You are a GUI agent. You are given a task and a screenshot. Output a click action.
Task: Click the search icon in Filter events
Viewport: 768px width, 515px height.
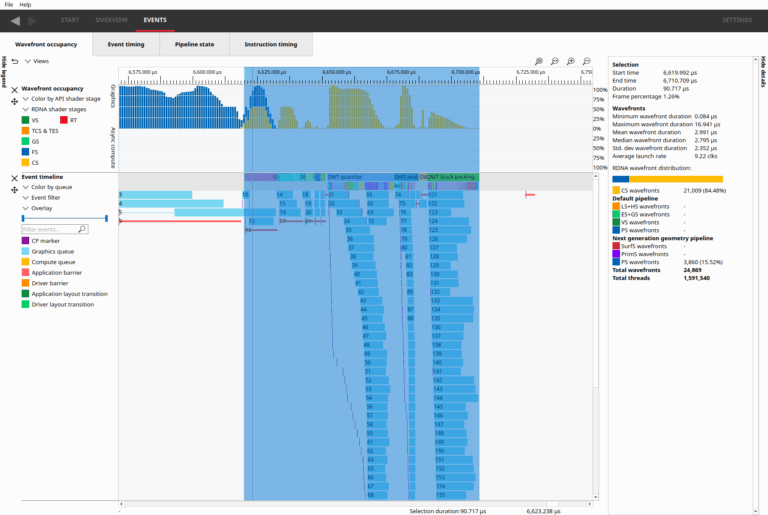pos(82,229)
